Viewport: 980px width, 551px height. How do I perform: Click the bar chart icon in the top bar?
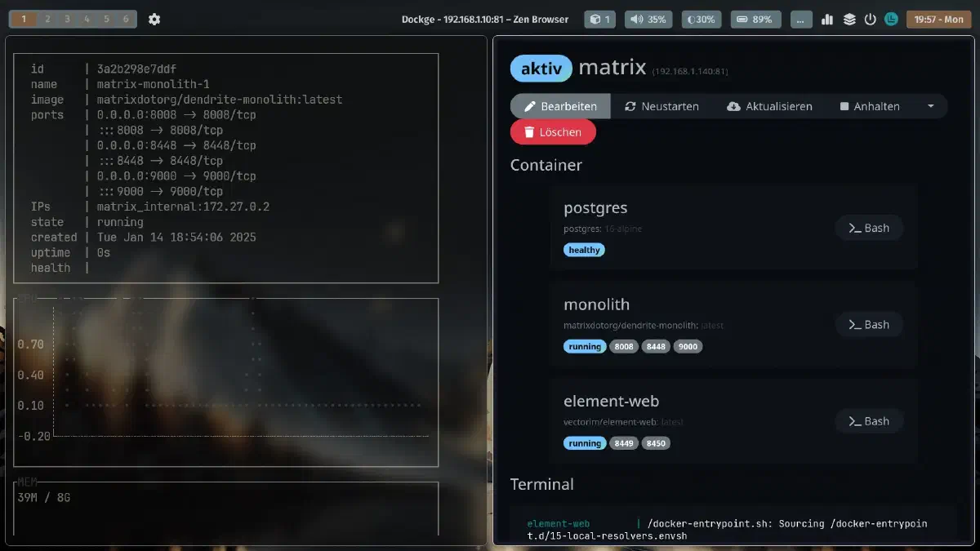click(x=827, y=19)
